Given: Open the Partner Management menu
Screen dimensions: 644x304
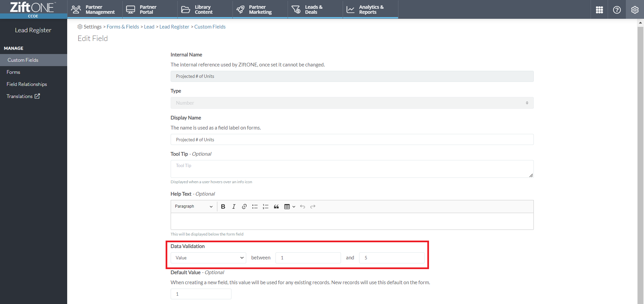Looking at the screenshot, I should click(95, 9).
